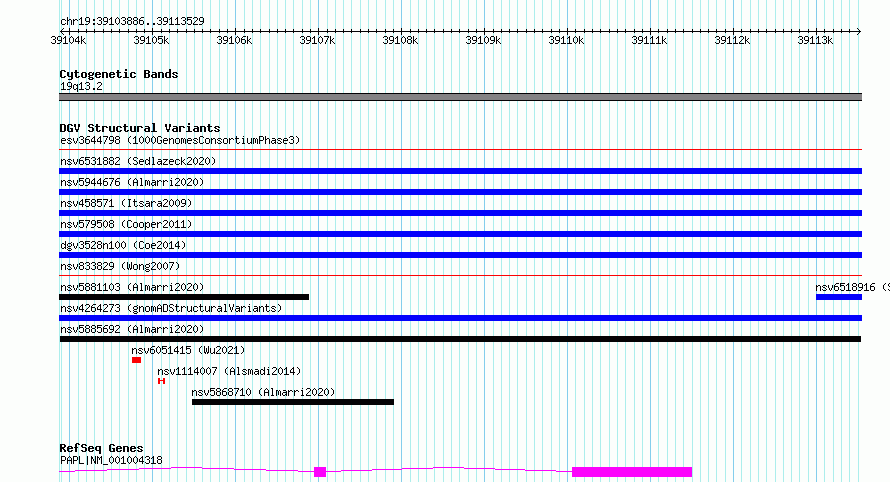Open the nsv4264273 (gnomADStructuralVariants) label
Image resolution: width=890 pixels, height=482 pixels.
point(171,308)
